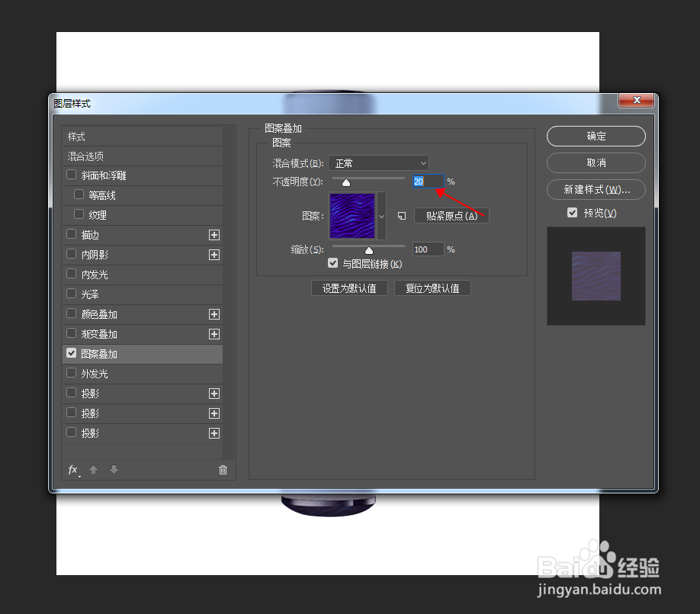Image resolution: width=700 pixels, height=614 pixels.
Task: Select 混合选项 in left list
Action: click(x=143, y=156)
